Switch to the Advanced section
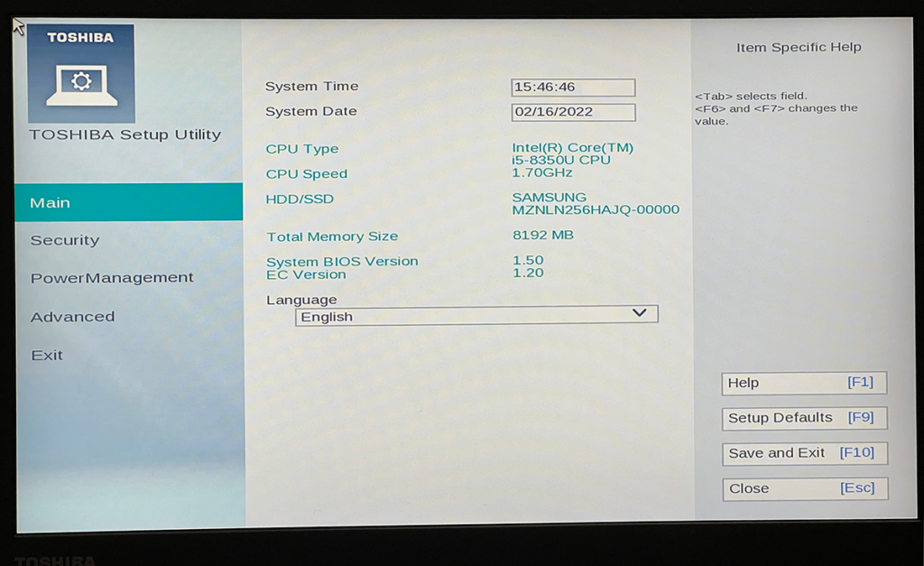 tap(72, 317)
